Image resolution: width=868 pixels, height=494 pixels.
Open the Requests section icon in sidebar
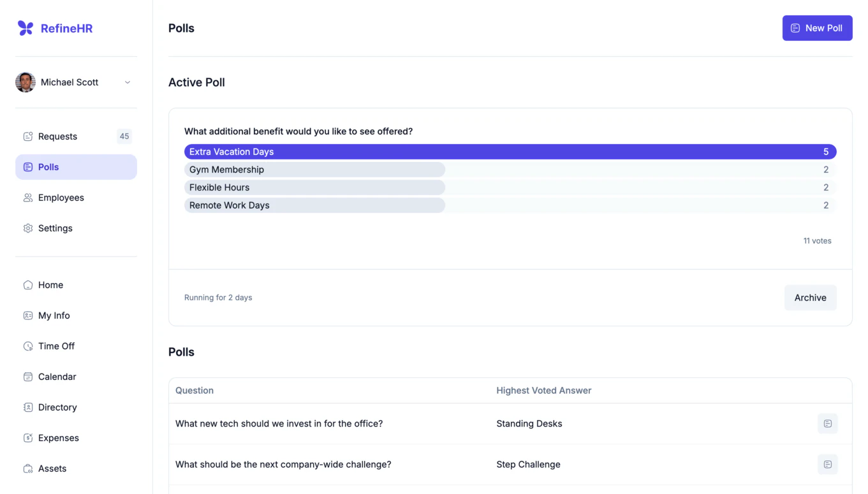pos(27,136)
